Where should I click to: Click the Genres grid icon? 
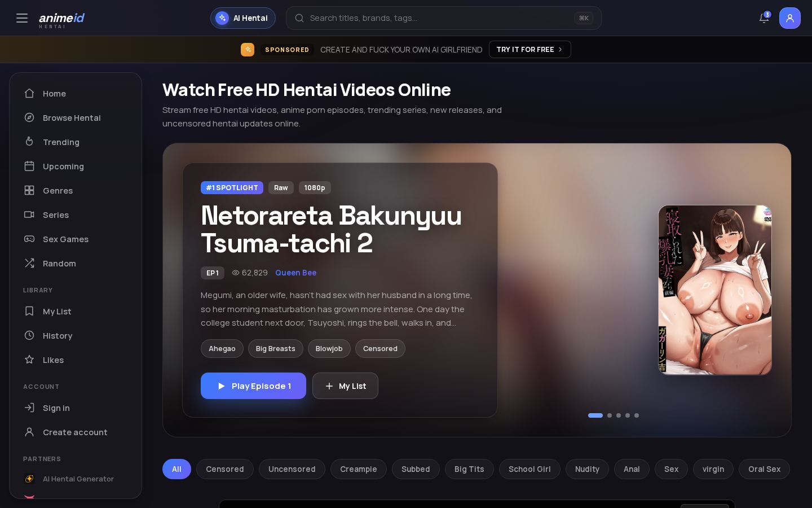tap(29, 190)
